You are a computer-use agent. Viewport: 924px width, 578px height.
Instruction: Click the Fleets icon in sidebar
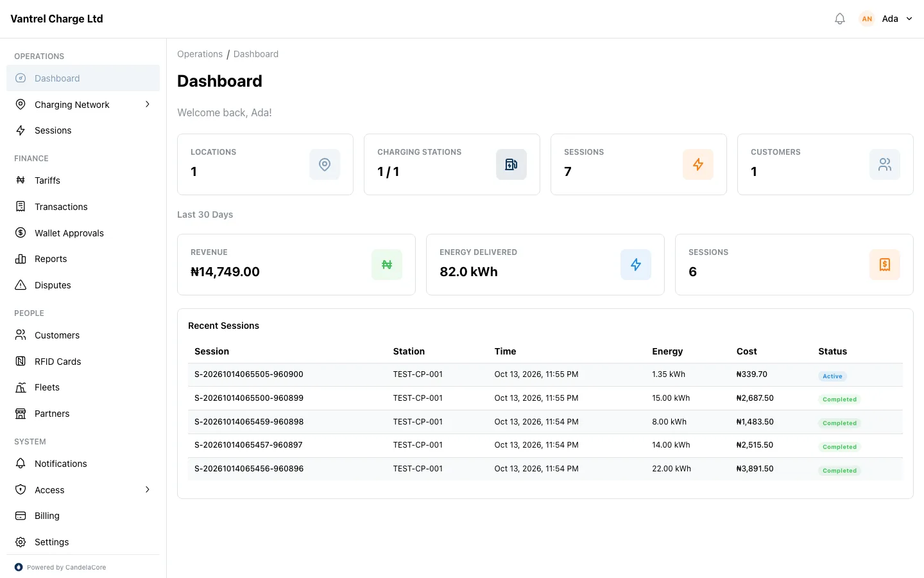(21, 387)
